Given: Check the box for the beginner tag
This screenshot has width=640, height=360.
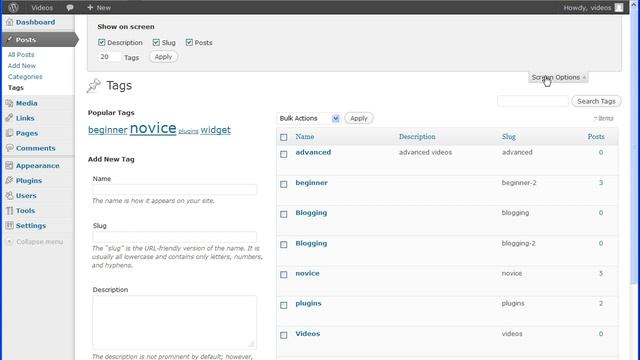Looking at the screenshot, I should [x=284, y=184].
